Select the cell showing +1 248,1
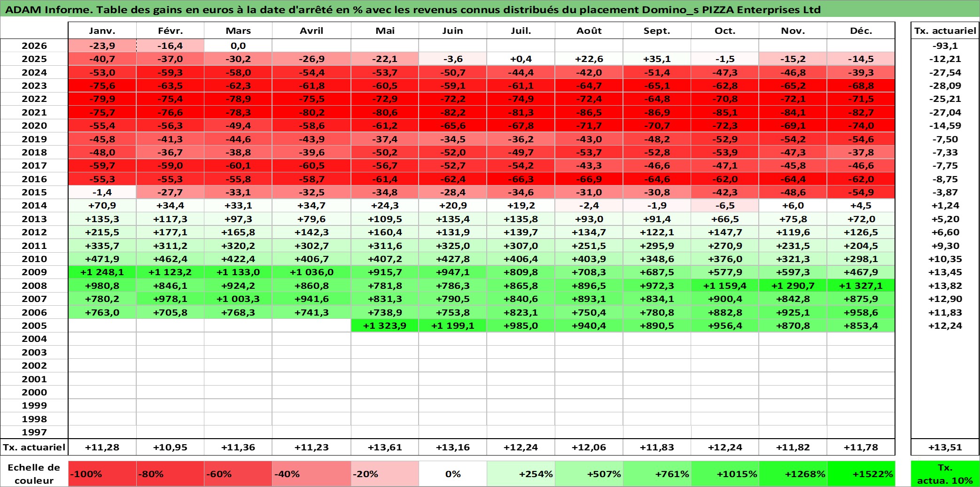Viewport: 980px width, 487px height. click(x=102, y=272)
